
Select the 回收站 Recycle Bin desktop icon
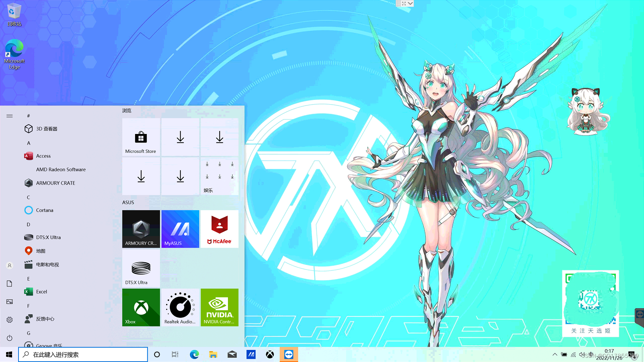pos(14,15)
